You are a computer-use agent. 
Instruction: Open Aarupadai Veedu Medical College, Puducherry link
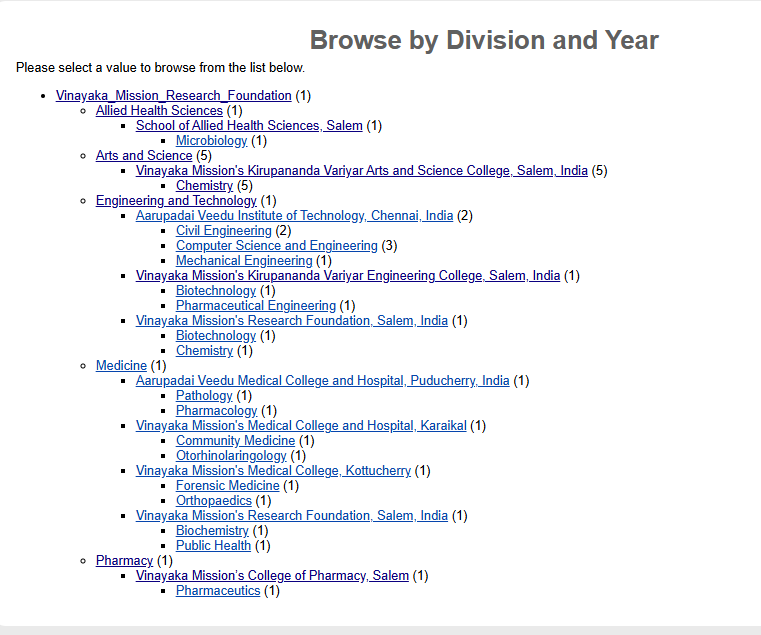[322, 381]
